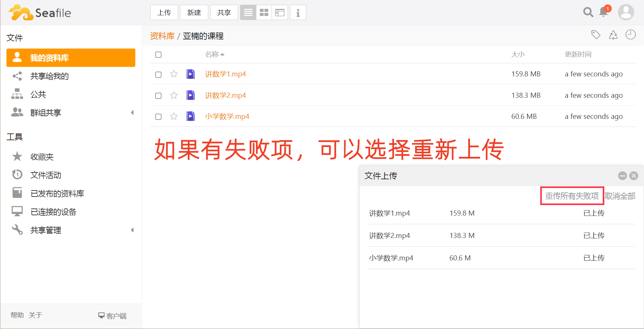644x329 pixels.
Task: Open the library trash recycle icon
Action: [613, 35]
